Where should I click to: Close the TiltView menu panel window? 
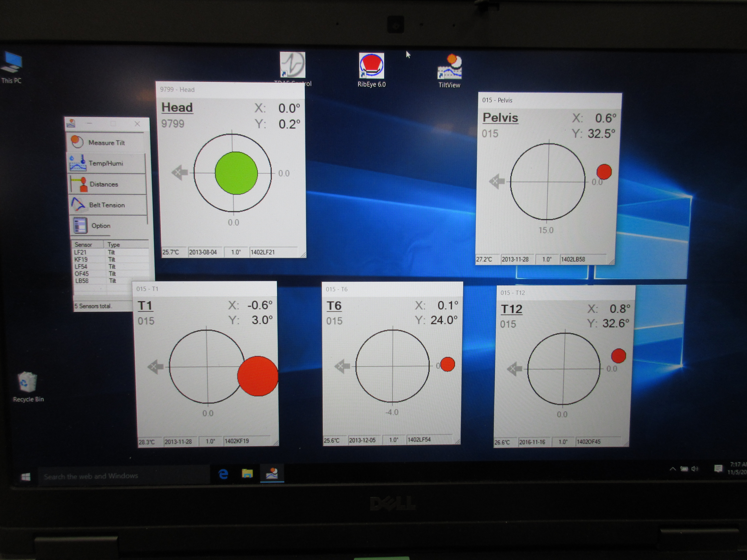point(137,124)
